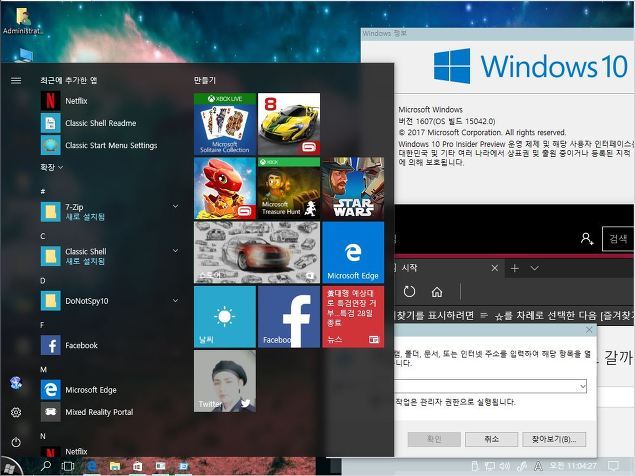Open the Run dialog history dropdown
Screen dimensions: 635x476
pos(583,386)
